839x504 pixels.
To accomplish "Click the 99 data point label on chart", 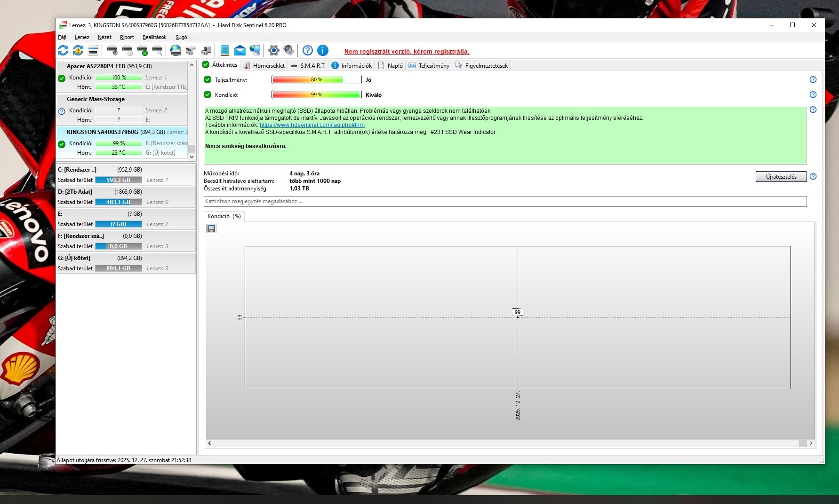I will (518, 312).
